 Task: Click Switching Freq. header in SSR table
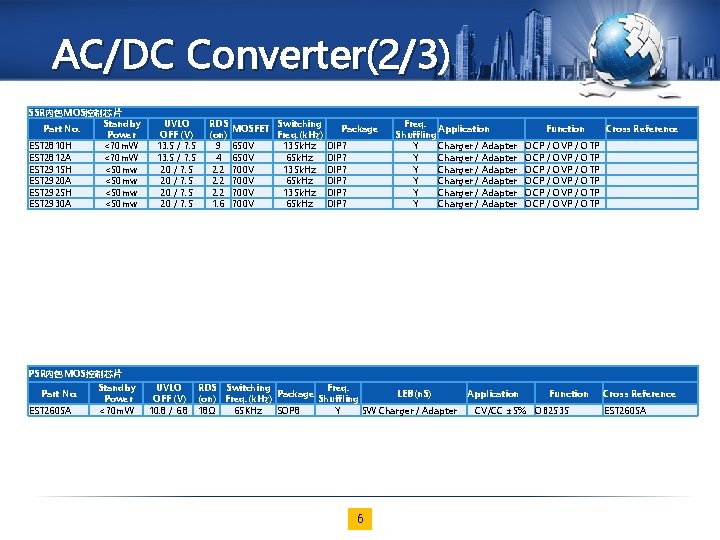pos(299,129)
